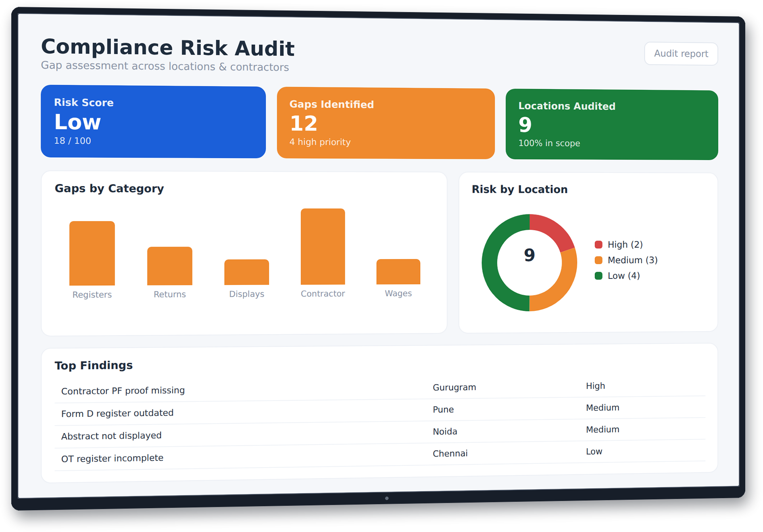The width and height of the screenshot is (763, 532).
Task: Click the Chennai location cell
Action: click(x=450, y=453)
